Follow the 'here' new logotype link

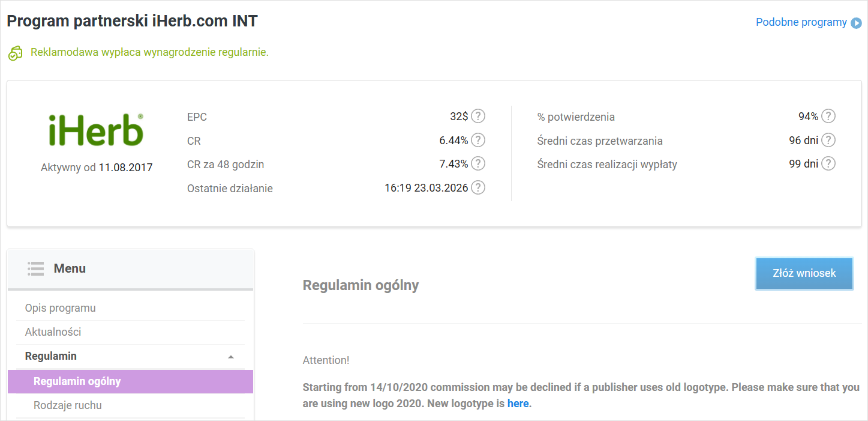(518, 404)
